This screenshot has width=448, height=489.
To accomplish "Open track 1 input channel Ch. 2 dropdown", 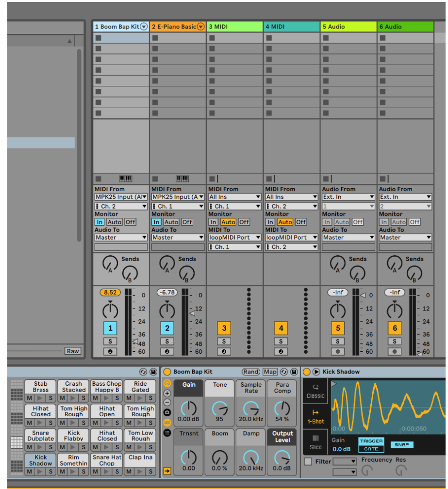I will [x=121, y=206].
